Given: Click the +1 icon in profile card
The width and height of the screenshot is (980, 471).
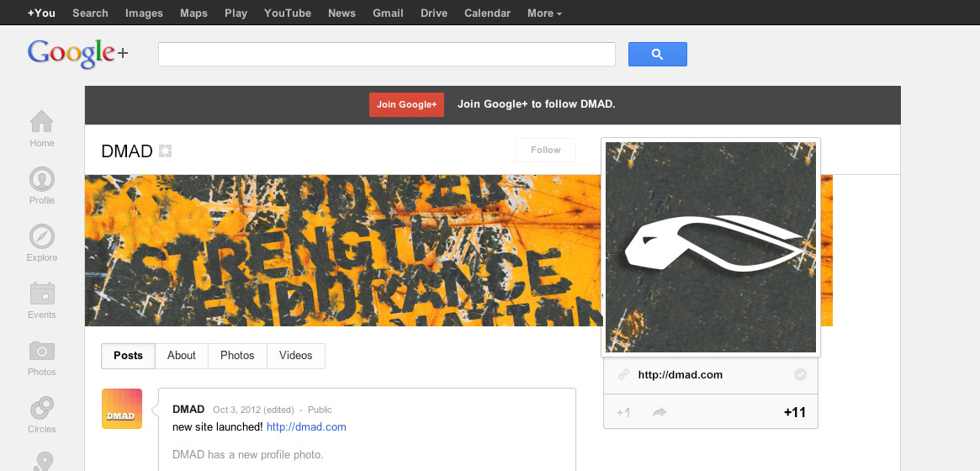Looking at the screenshot, I should click(x=623, y=412).
